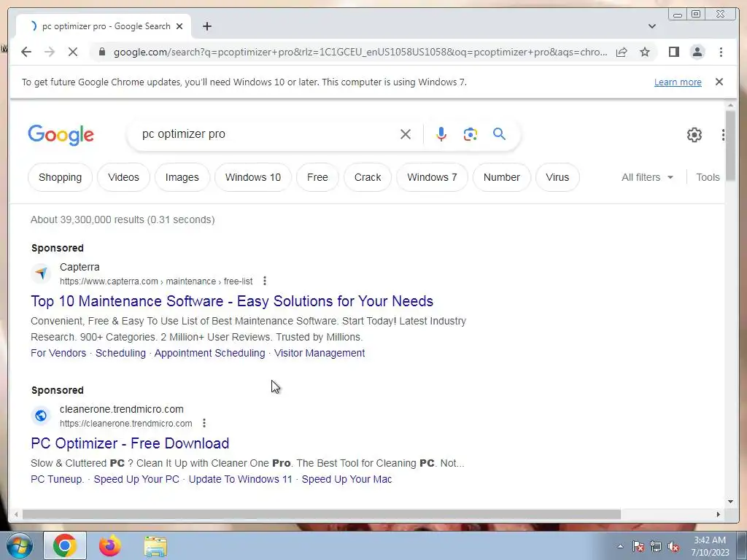Expand the tab search dropdown arrow
The image size is (747, 560).
point(652,26)
